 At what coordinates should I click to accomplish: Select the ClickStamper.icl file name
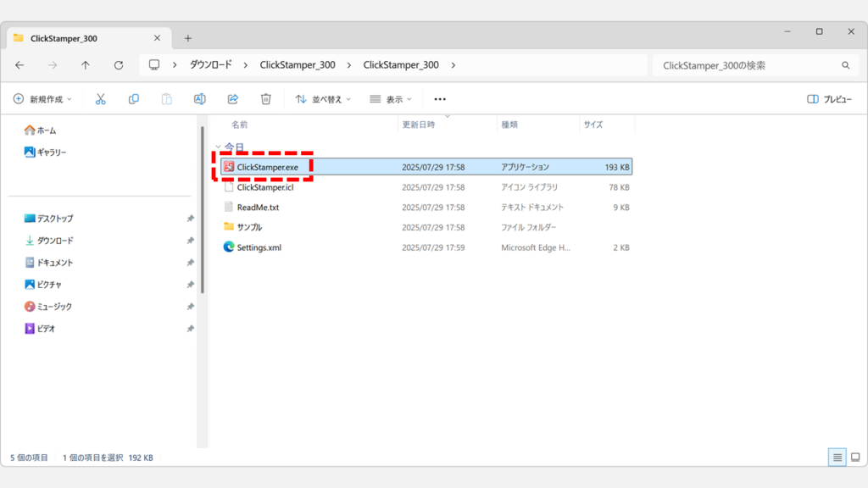pyautogui.click(x=265, y=187)
